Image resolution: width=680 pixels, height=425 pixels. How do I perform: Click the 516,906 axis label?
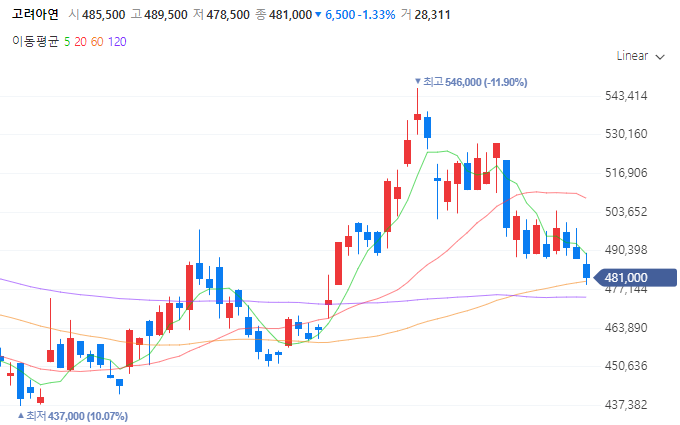pyautogui.click(x=626, y=173)
